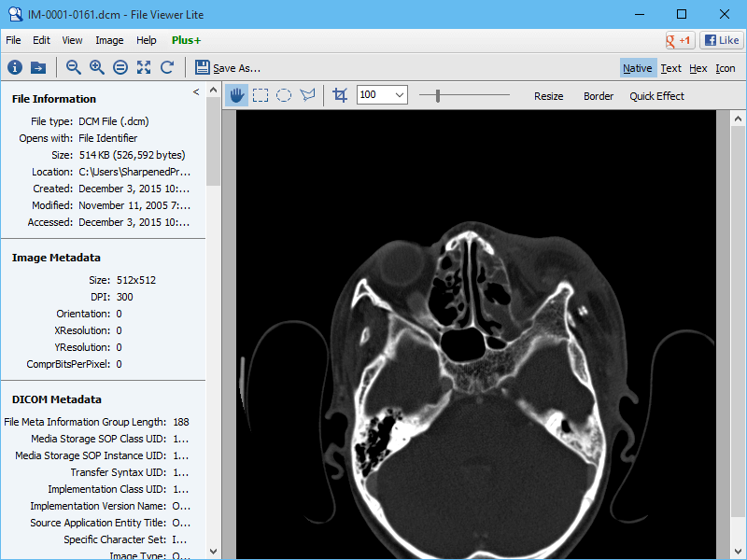The height and width of the screenshot is (560, 747).
Task: Switch to the Hex view tab
Action: coord(698,67)
